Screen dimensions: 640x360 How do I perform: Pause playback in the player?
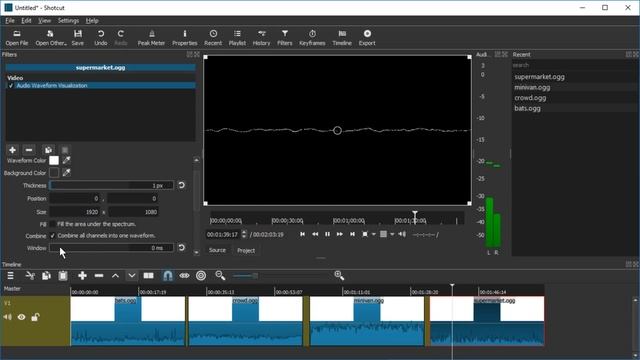coord(327,234)
